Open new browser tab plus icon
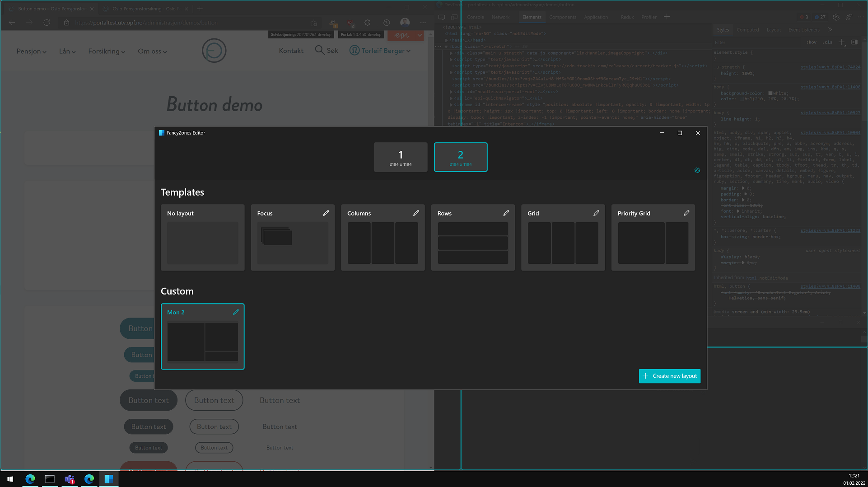Screen dimensions: 868x487 point(200,9)
